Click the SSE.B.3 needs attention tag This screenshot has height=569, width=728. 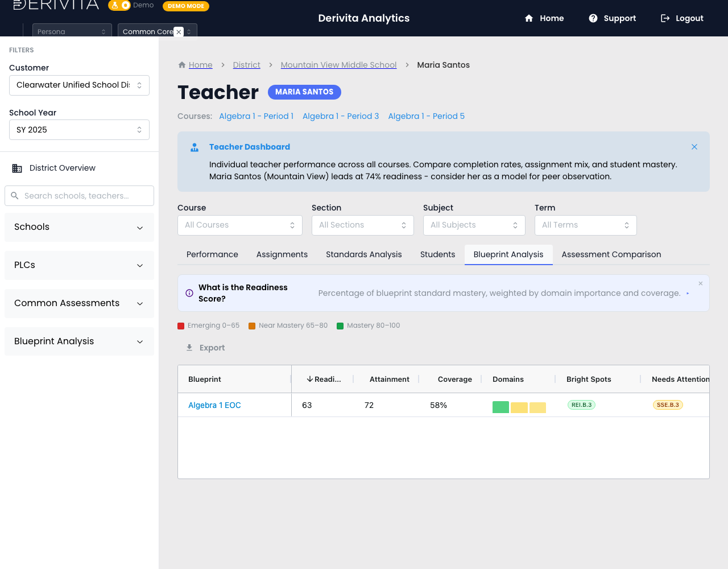[668, 405]
